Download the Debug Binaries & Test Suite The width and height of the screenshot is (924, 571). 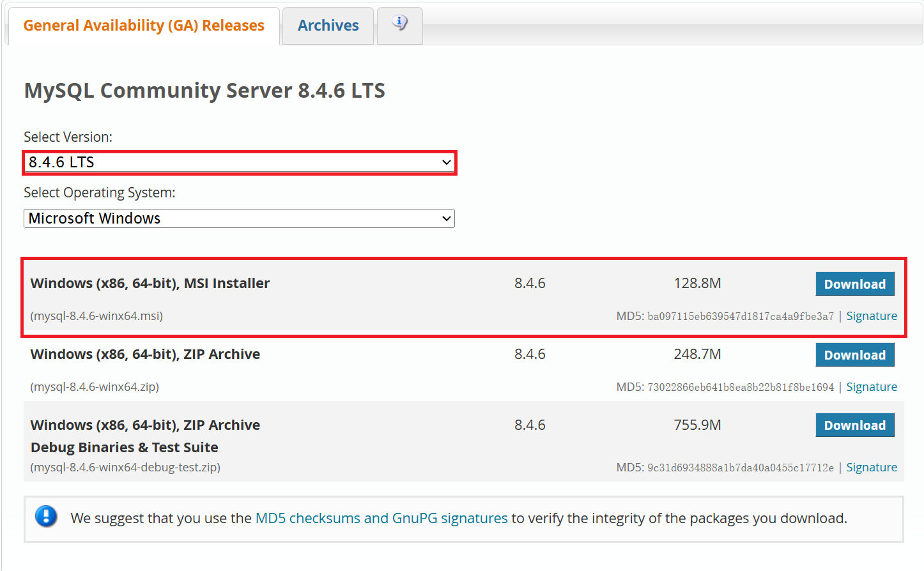pyautogui.click(x=854, y=425)
